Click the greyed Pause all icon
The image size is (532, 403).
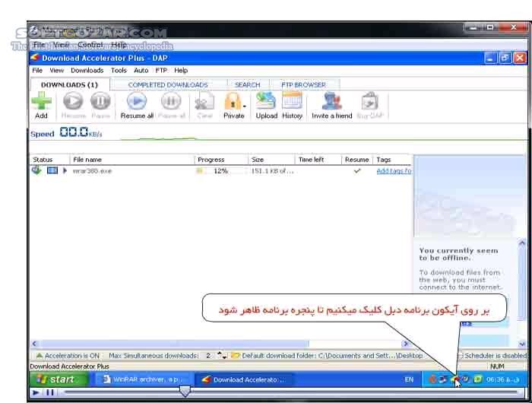tap(171, 101)
